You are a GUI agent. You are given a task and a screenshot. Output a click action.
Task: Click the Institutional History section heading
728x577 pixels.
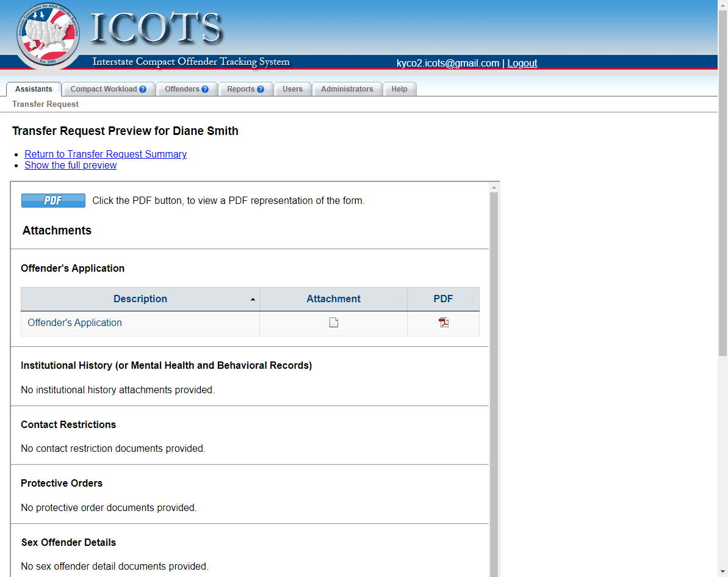[166, 366]
